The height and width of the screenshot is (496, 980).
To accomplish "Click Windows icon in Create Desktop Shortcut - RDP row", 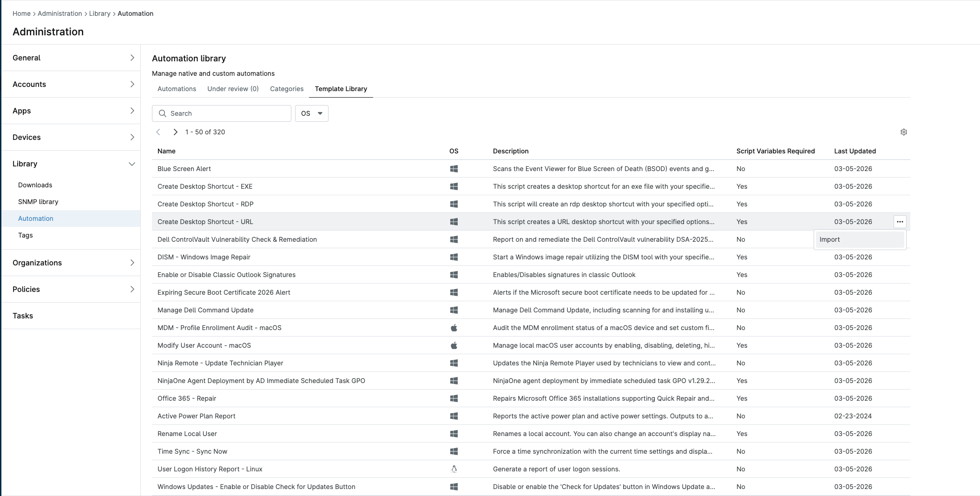I will point(454,204).
